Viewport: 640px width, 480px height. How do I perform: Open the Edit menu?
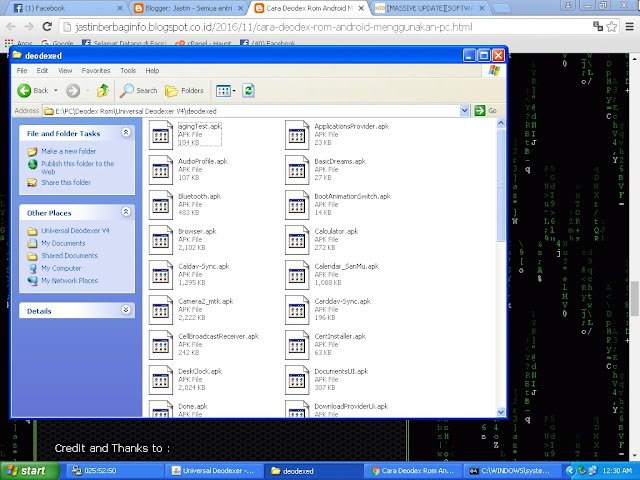(42, 71)
